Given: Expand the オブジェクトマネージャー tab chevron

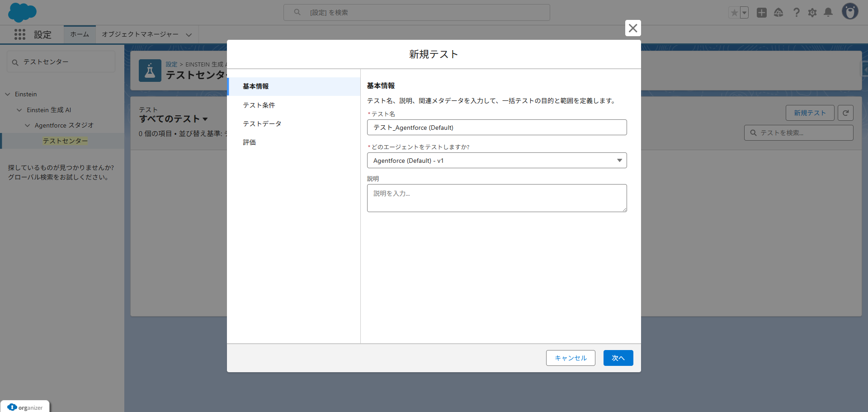Looking at the screenshot, I should click(189, 35).
